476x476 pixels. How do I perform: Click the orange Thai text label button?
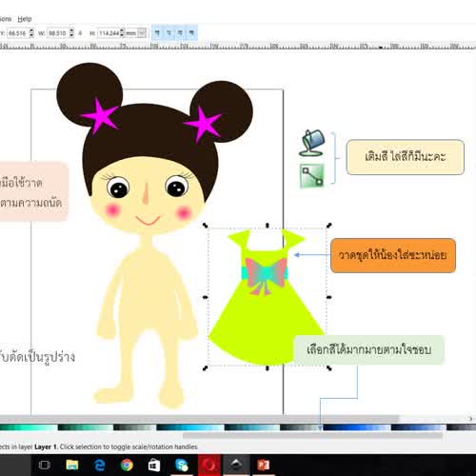[x=393, y=255]
